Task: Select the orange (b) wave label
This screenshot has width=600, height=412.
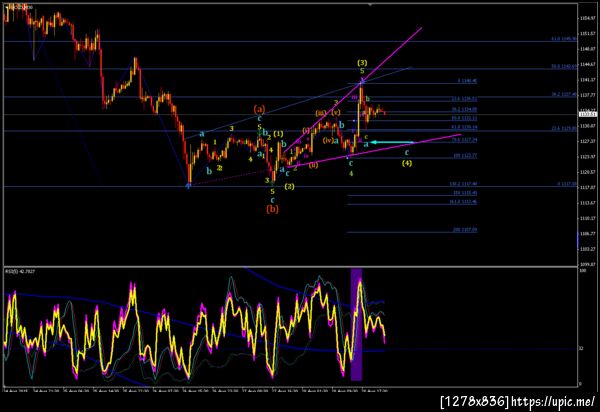Action: tap(272, 209)
